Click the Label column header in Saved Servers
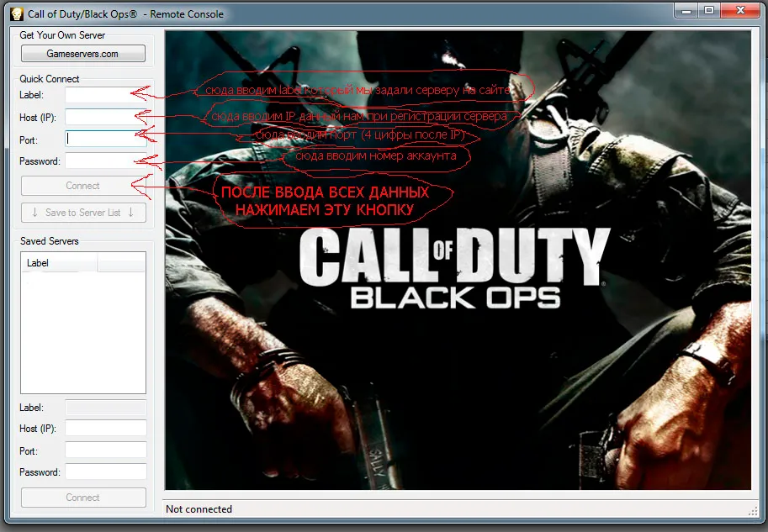The image size is (768, 532). click(59, 263)
